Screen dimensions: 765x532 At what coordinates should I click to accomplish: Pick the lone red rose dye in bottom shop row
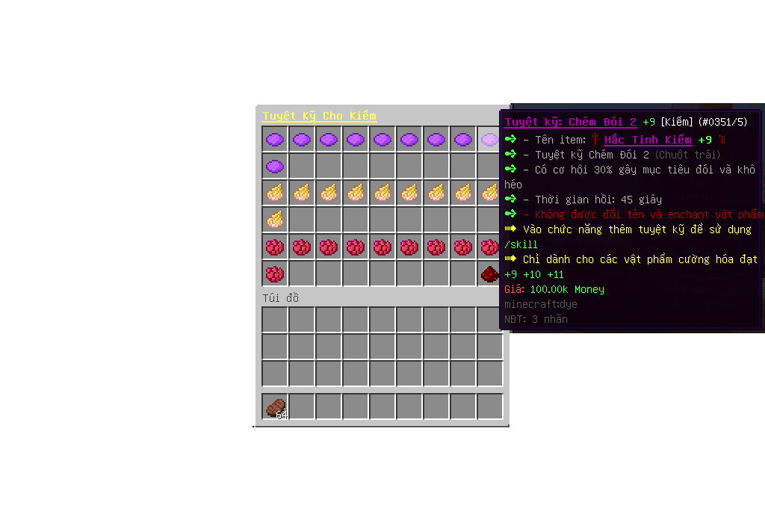(275, 273)
